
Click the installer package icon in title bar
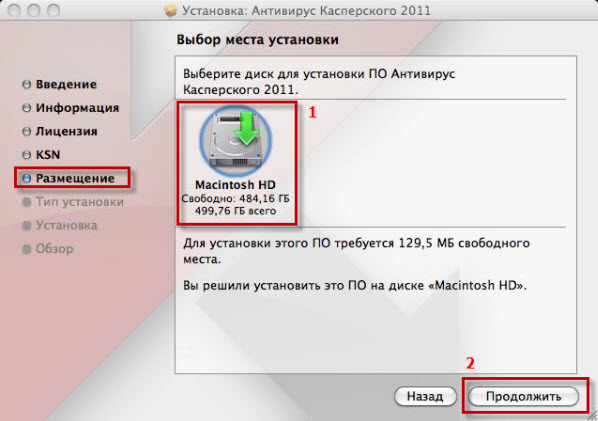(x=171, y=11)
